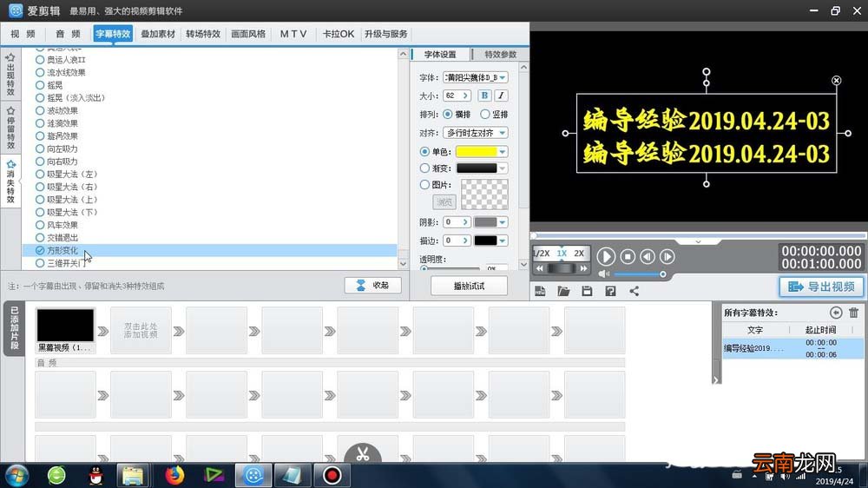The height and width of the screenshot is (488, 868).
Task: Save project floppy disk icon
Action: [x=587, y=292]
